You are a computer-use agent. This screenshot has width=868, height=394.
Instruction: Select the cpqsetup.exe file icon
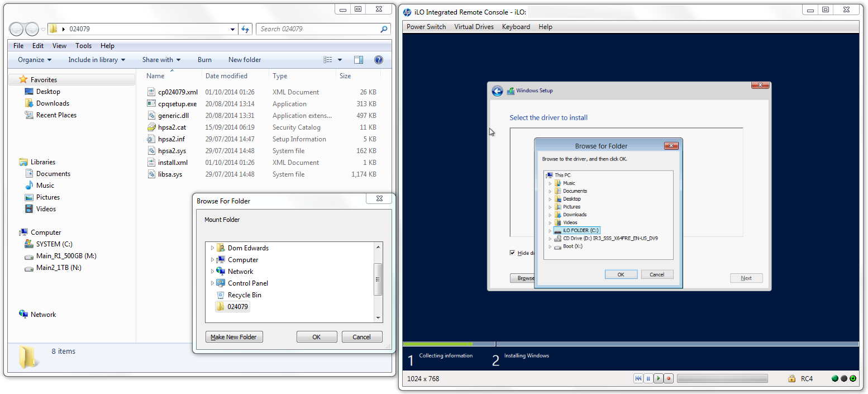151,104
